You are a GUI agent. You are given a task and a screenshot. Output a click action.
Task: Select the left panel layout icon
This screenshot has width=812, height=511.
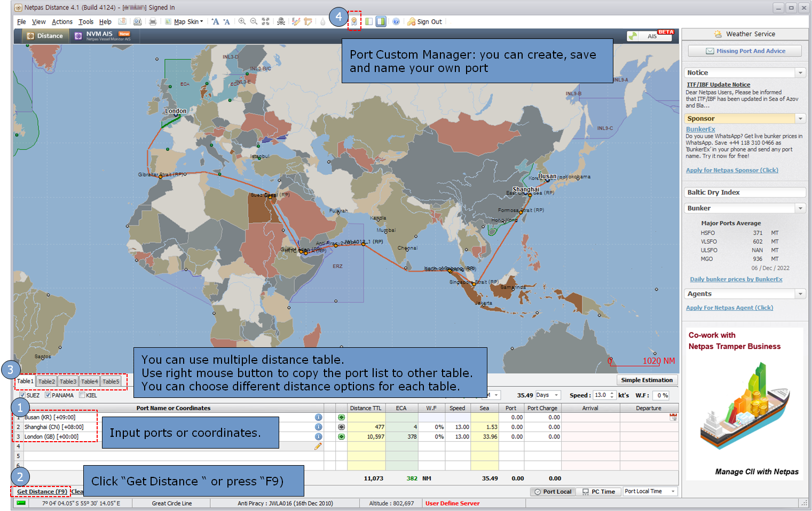(x=369, y=22)
